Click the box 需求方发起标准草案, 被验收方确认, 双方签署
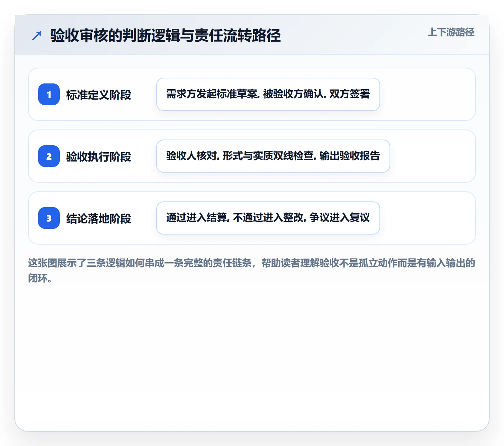The image size is (504, 446). (x=268, y=94)
